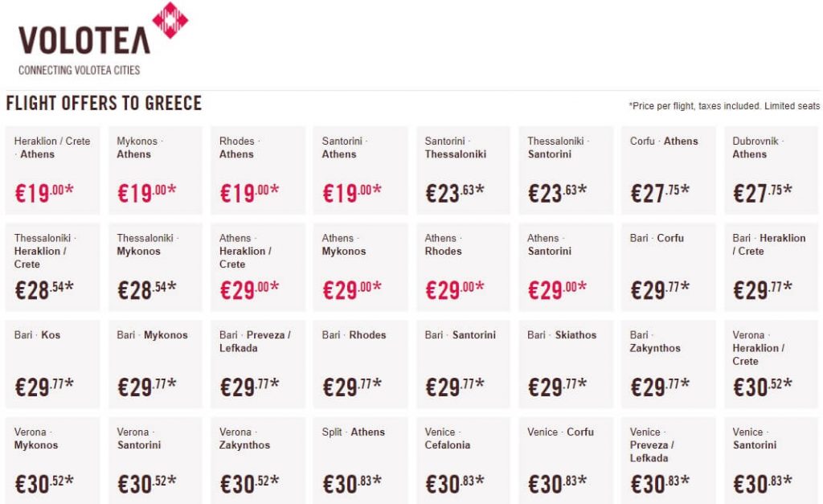Open the Heraklion / Crete to Athens offer
Image resolution: width=823 pixels, height=504 pixels.
click(53, 170)
